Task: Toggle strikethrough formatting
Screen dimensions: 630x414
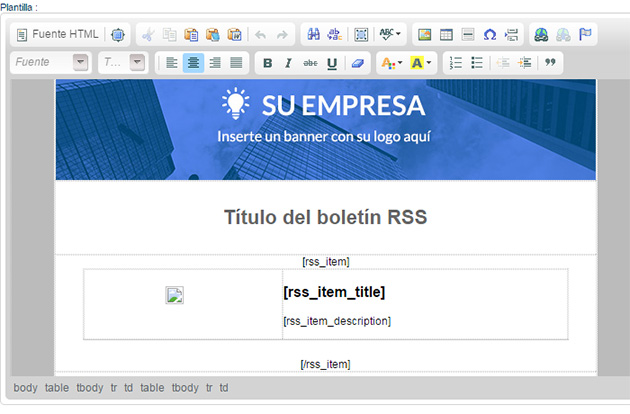Action: [x=310, y=63]
